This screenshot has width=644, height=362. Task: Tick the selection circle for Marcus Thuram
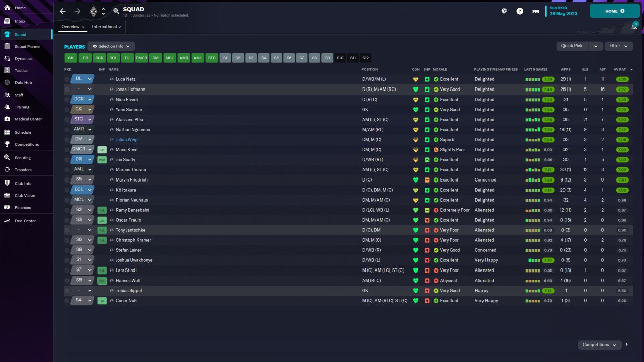coord(67,170)
